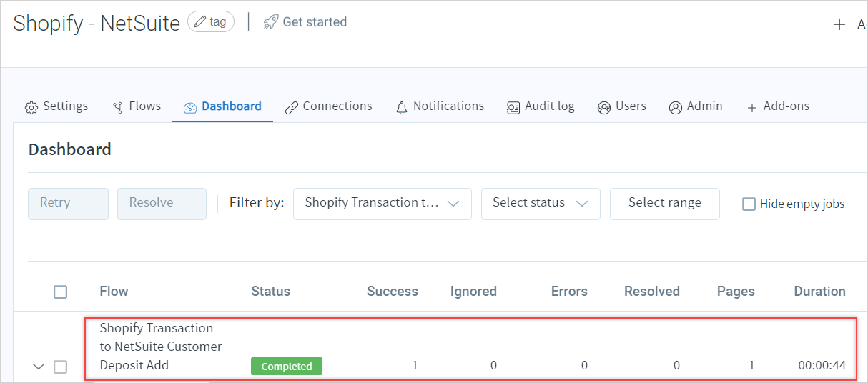Open the flow filter dropdown

click(383, 204)
